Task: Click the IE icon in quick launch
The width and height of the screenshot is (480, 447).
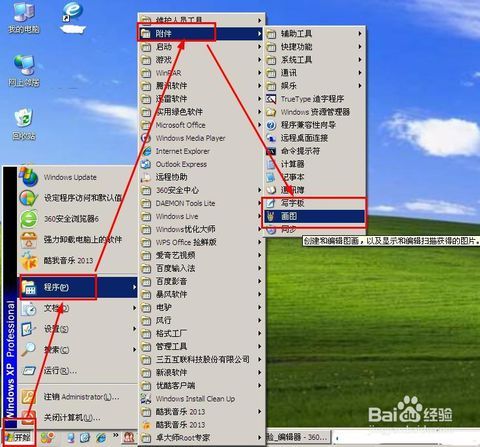Action: coord(101,437)
